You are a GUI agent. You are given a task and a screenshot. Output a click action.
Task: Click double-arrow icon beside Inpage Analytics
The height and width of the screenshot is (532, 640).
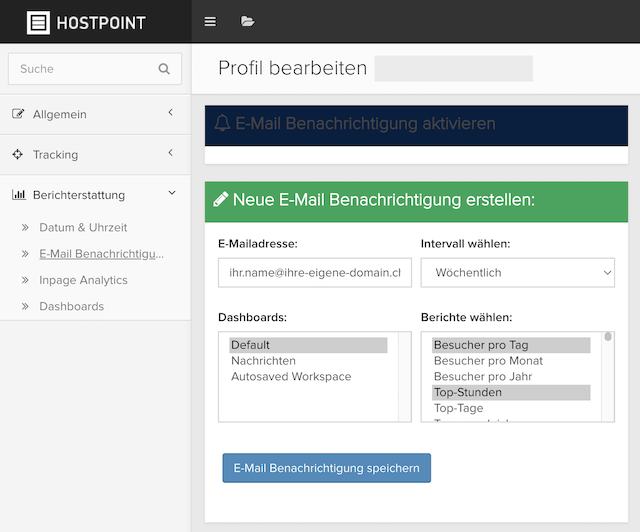point(25,280)
